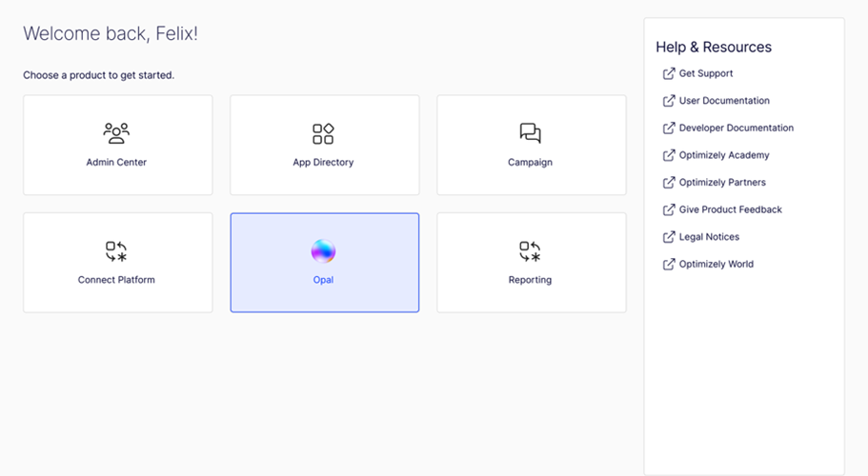Visit the Optimizely Partners link
This screenshot has width=868, height=476.
tap(721, 183)
